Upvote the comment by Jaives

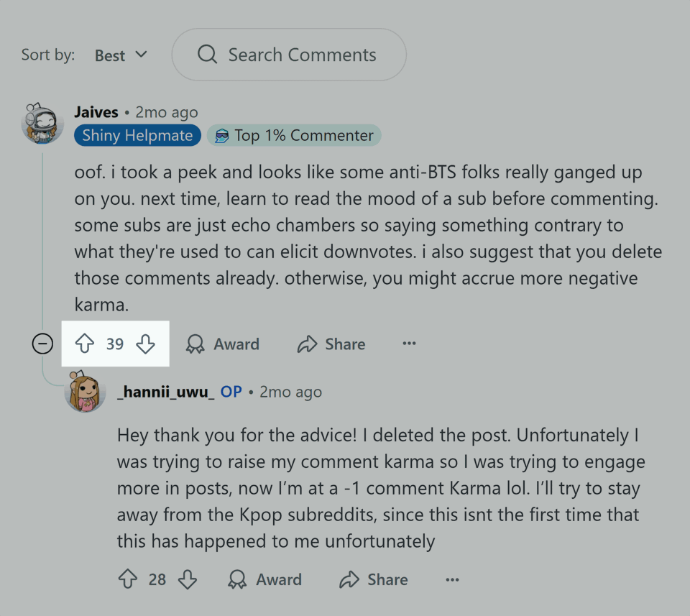click(85, 344)
